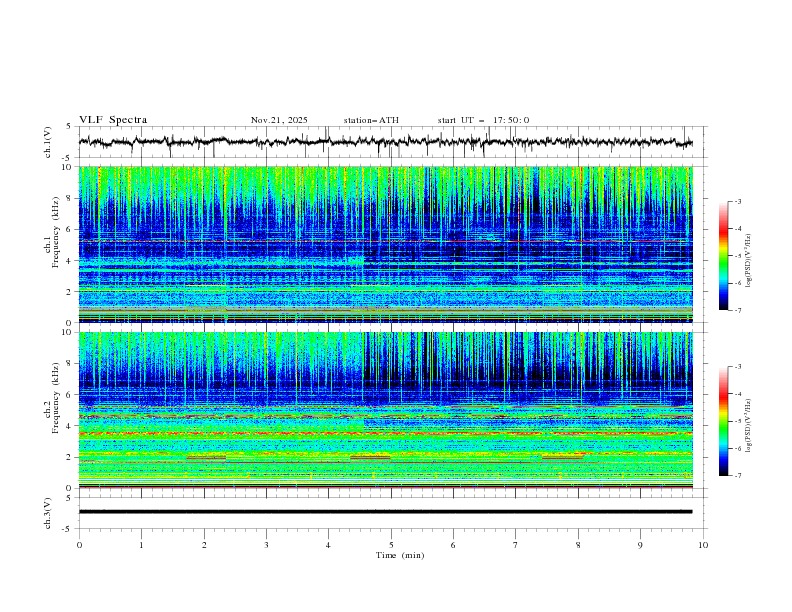Click the "ch.3(V)" y-axis label
This screenshot has height=612, width=792.
48,513
